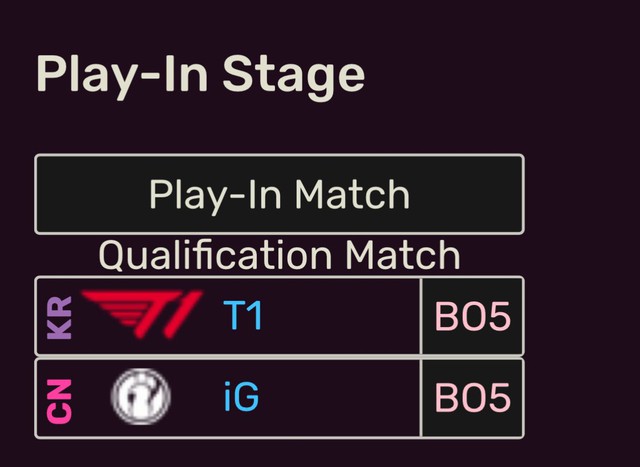
Task: Click the Play-In Match header box
Action: click(x=279, y=194)
